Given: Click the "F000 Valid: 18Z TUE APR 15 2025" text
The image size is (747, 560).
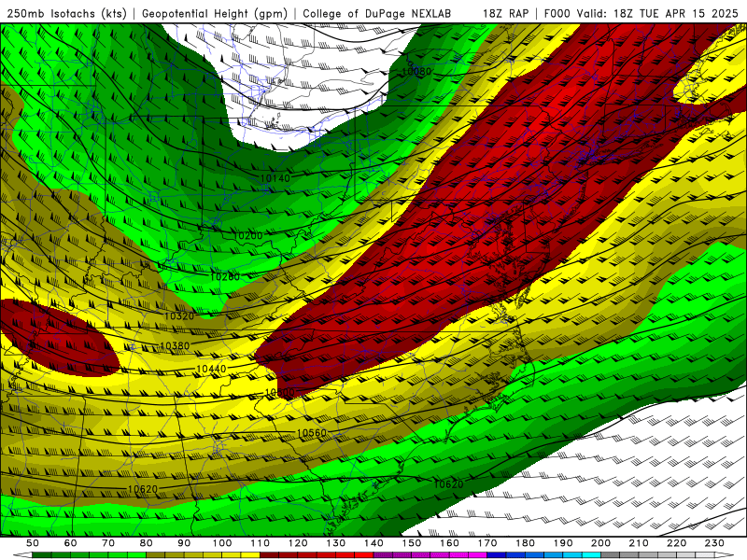Looking at the screenshot, I should pyautogui.click(x=641, y=14).
